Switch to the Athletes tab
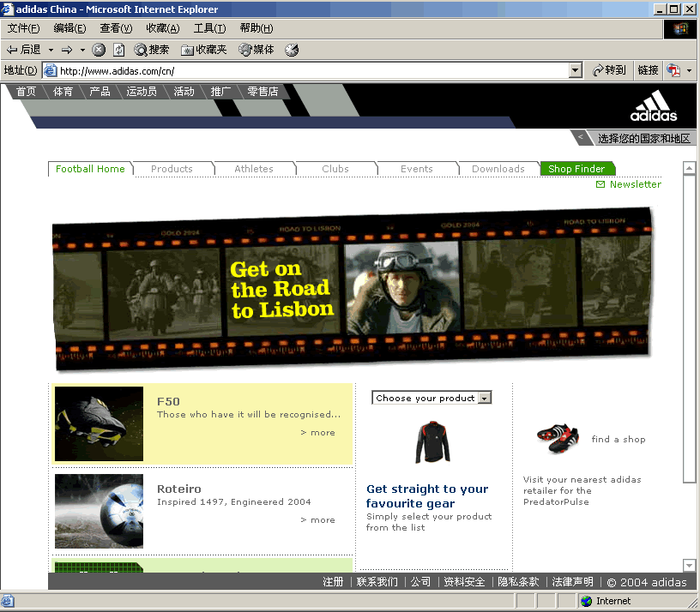 click(x=254, y=169)
